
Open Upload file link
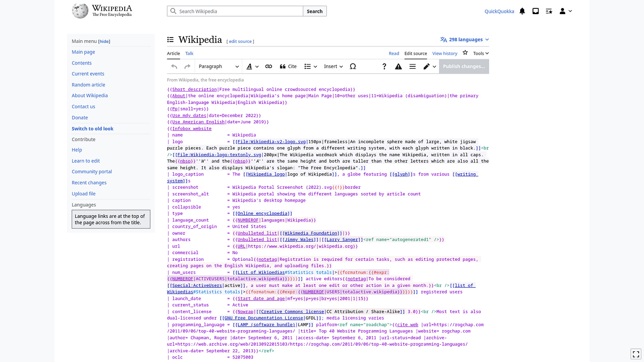tap(84, 193)
